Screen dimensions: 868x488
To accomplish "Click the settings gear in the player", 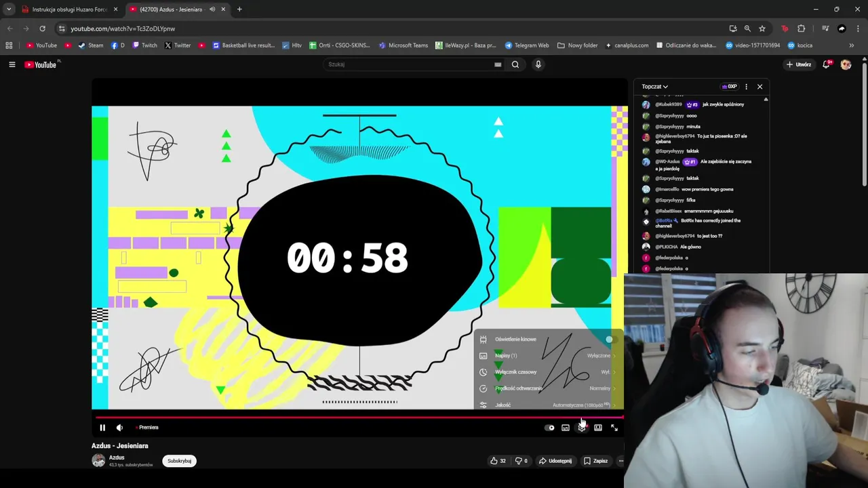I will pyautogui.click(x=582, y=428).
